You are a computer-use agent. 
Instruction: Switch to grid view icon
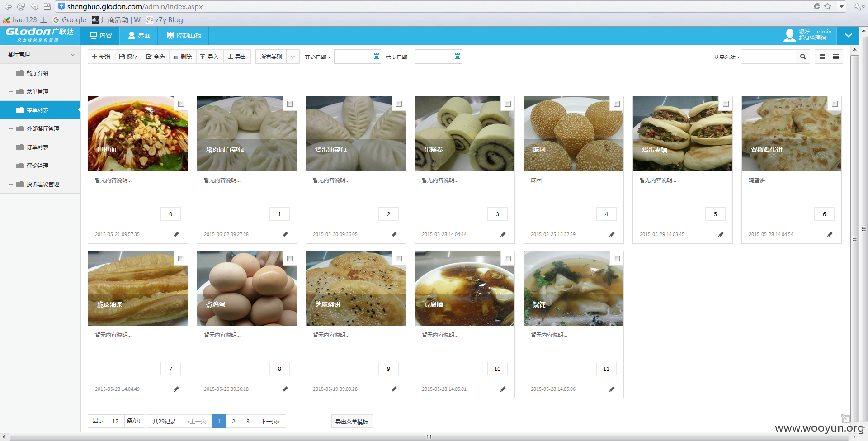(x=822, y=57)
